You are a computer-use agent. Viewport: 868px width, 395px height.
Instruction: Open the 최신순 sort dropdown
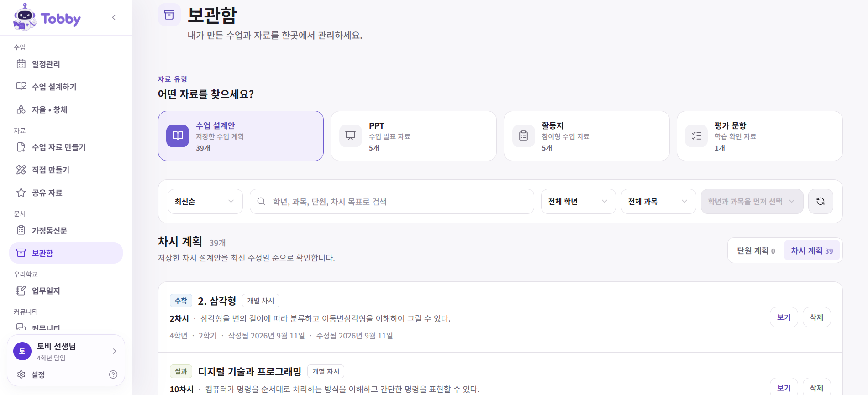[x=205, y=201]
